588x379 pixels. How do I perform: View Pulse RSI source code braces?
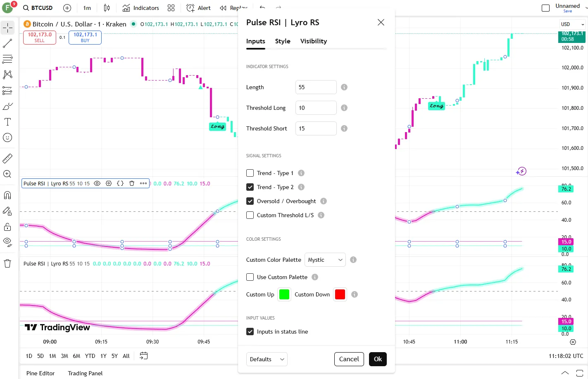pyautogui.click(x=120, y=183)
